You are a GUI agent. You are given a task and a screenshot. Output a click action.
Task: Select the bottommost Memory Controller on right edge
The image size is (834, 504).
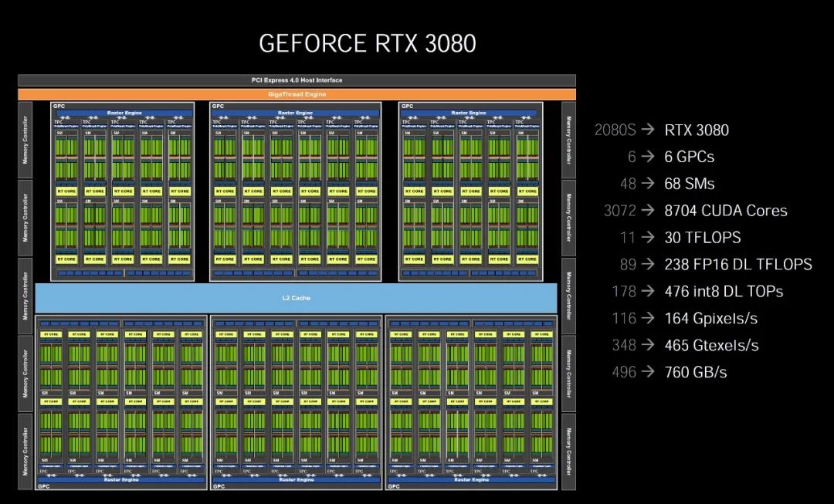[568, 452]
